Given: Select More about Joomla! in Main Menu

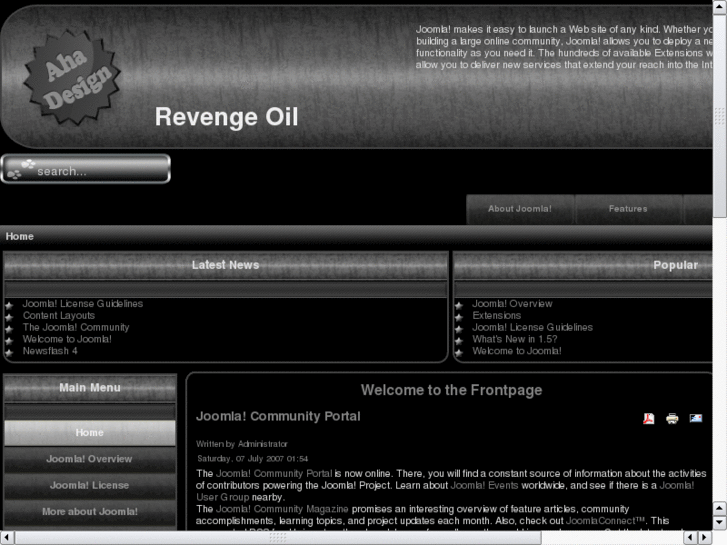Looking at the screenshot, I should pyautogui.click(x=89, y=512).
